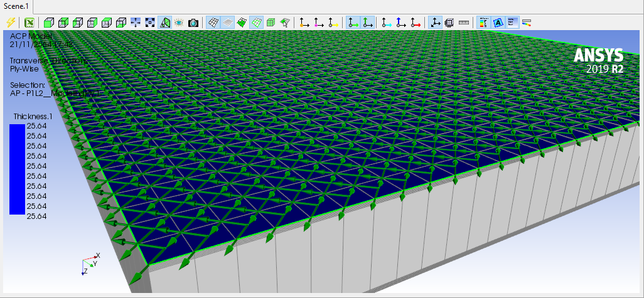
Task: Click the 'Ply-Wise' label
Action: 24,69
